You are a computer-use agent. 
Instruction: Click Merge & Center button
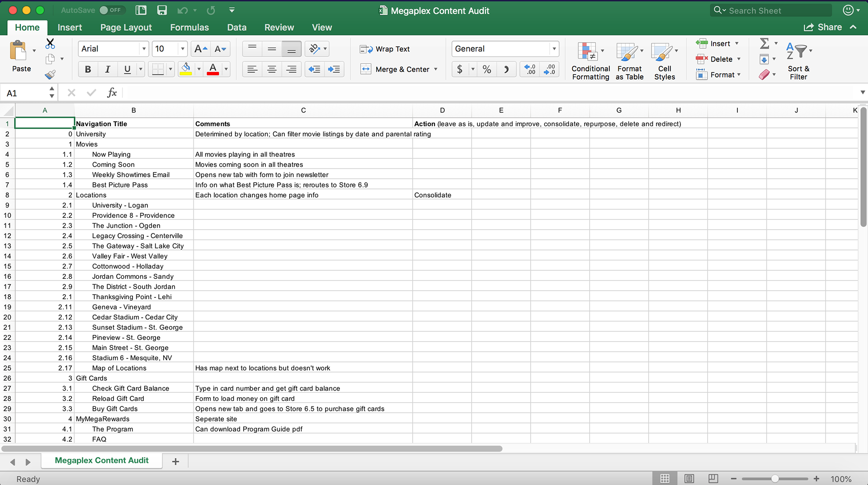pos(395,69)
